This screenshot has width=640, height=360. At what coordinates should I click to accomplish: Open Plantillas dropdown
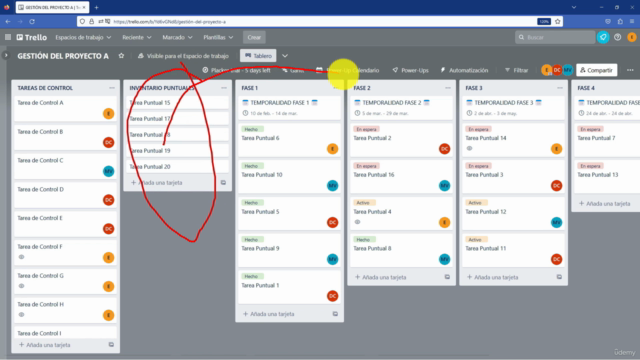[x=218, y=37]
